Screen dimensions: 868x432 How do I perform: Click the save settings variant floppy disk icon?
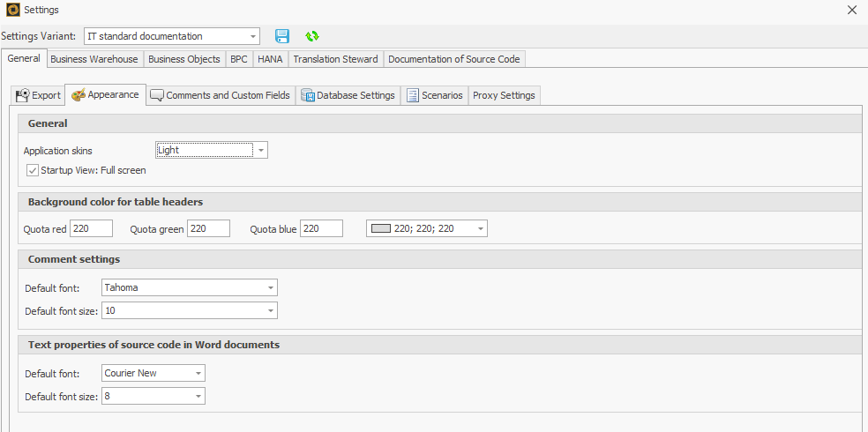point(282,36)
